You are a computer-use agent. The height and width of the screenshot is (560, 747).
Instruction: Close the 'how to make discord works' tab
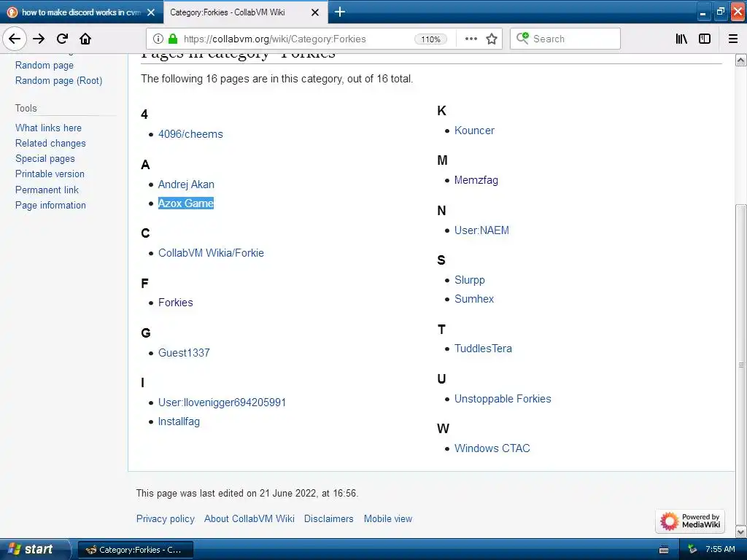tap(151, 12)
